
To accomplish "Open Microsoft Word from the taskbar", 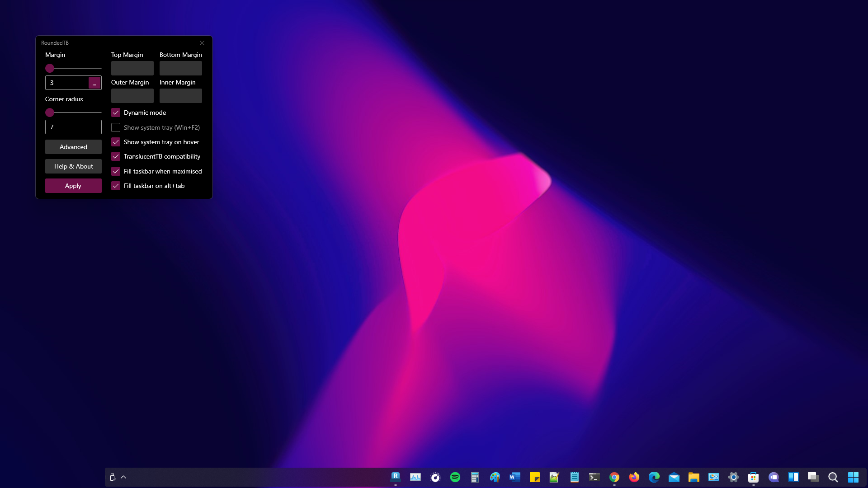I will tap(514, 477).
